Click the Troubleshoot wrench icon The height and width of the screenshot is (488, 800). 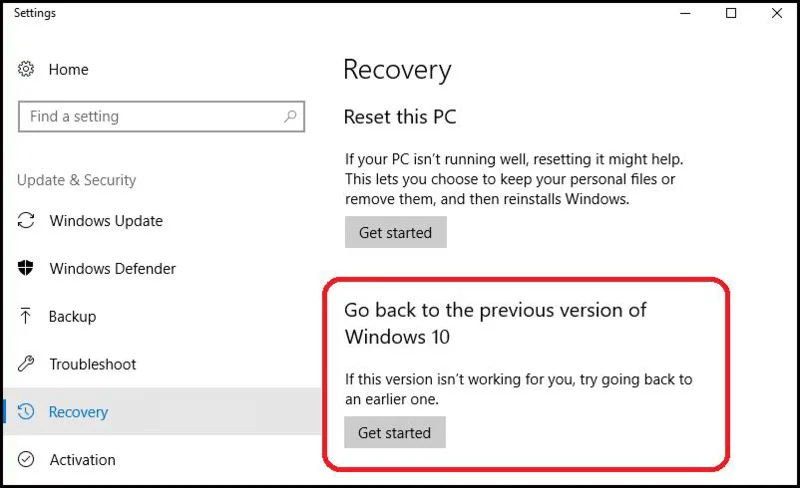(26, 363)
